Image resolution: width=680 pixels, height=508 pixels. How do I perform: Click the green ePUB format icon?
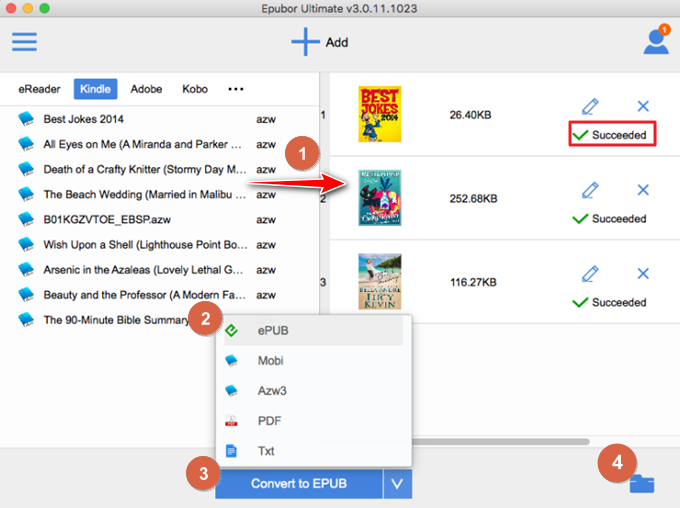tap(232, 331)
